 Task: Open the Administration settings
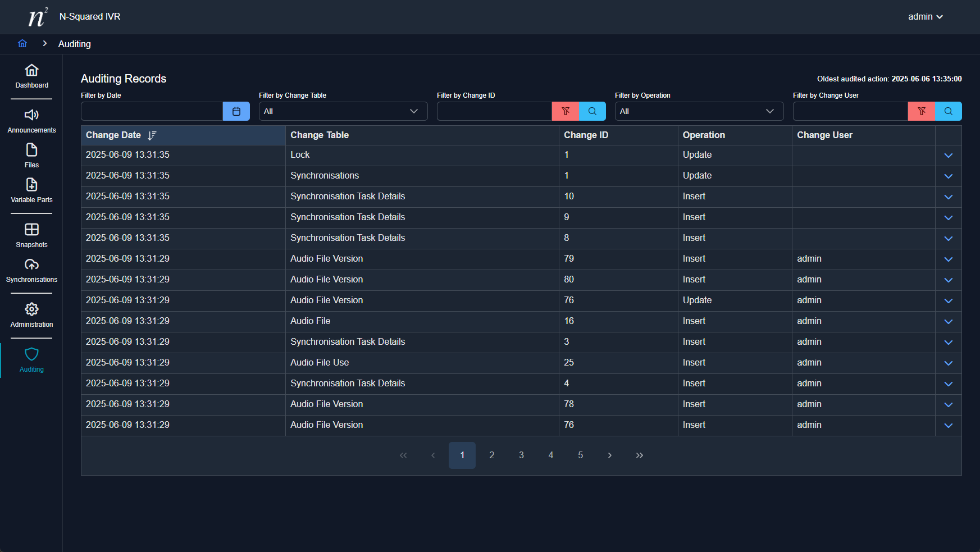(31, 316)
